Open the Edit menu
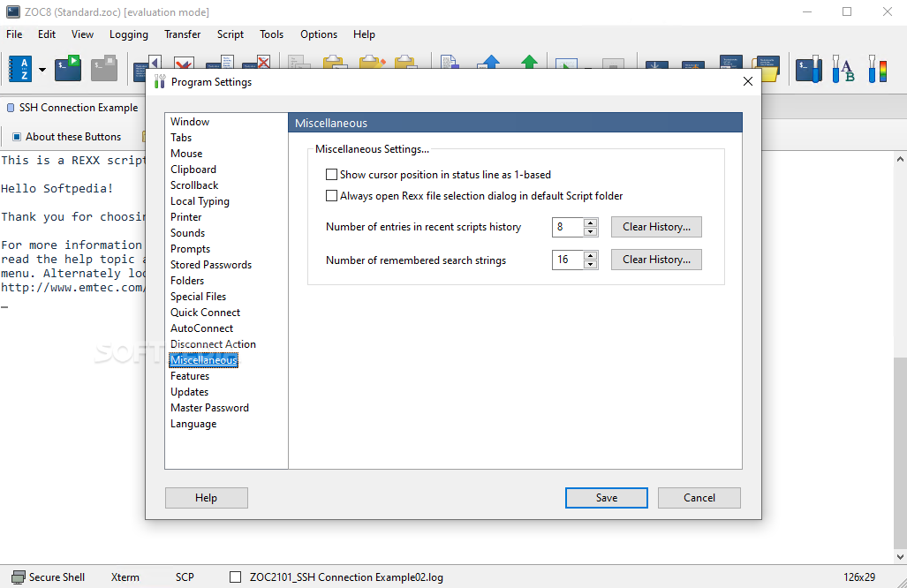The image size is (907, 588). pos(47,34)
